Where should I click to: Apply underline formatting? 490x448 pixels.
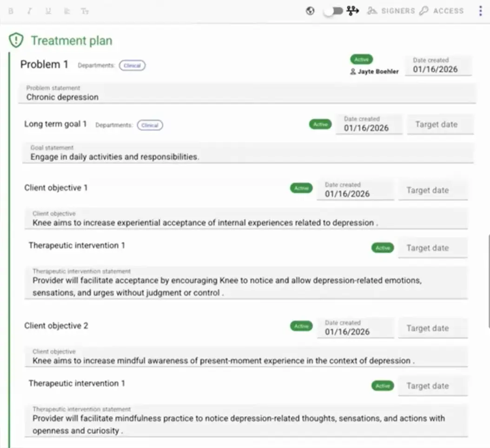point(48,11)
